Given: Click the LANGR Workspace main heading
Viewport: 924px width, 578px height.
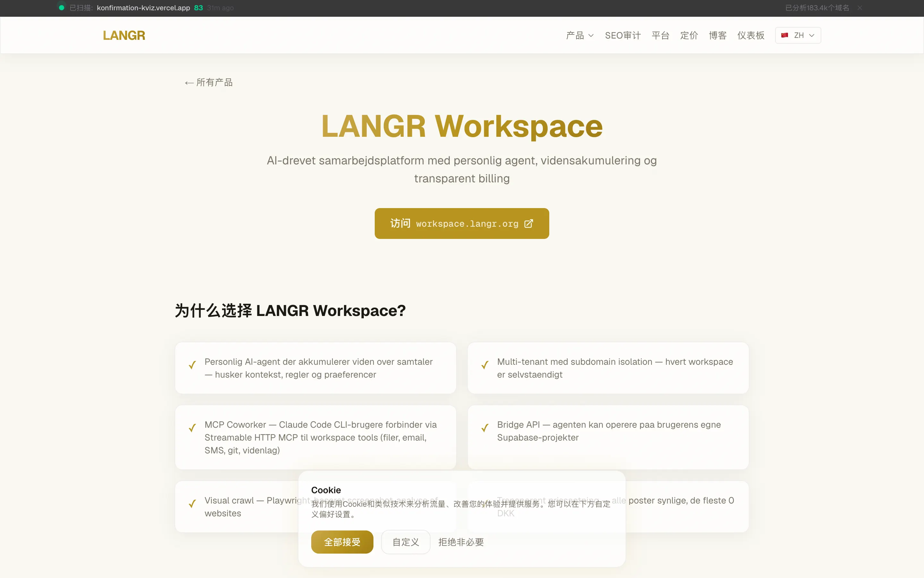Looking at the screenshot, I should 462,126.
